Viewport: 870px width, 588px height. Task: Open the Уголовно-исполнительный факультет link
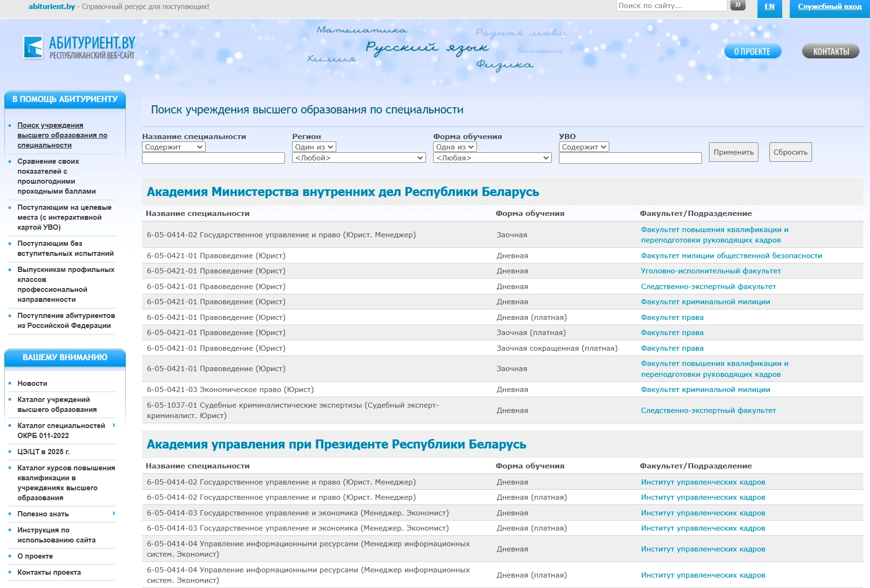pos(711,271)
